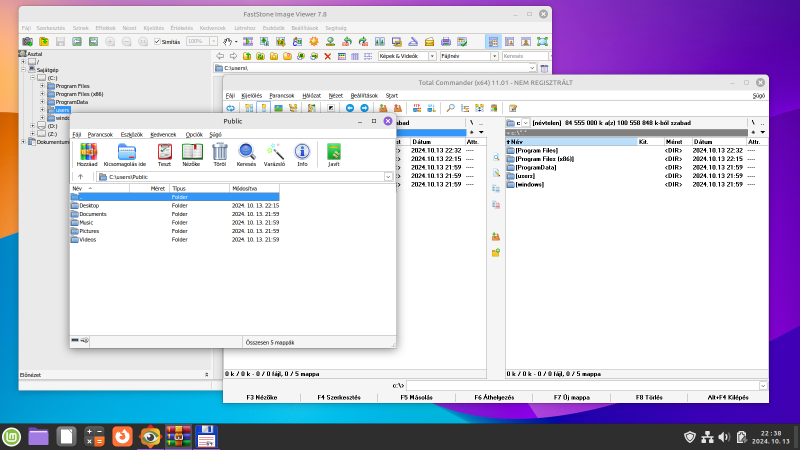Go up one folder in the Public window
The width and height of the screenshot is (800, 450).
coord(81,177)
